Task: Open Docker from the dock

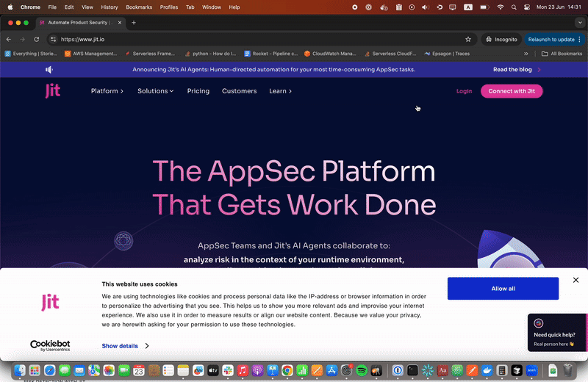Action: (x=487, y=370)
